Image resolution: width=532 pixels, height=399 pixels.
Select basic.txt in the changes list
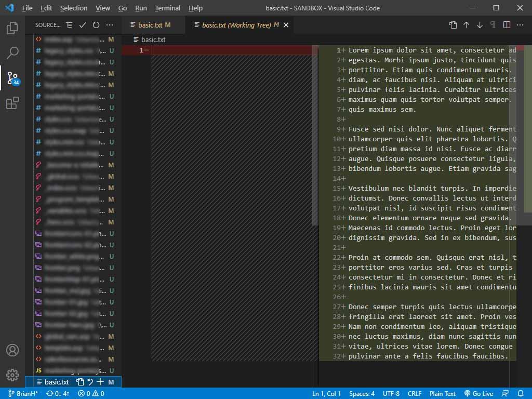click(x=73, y=382)
